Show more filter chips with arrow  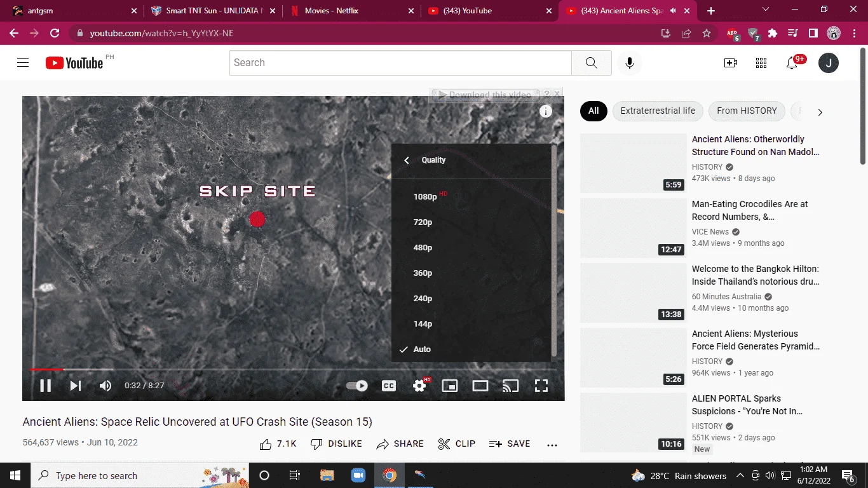(820, 112)
